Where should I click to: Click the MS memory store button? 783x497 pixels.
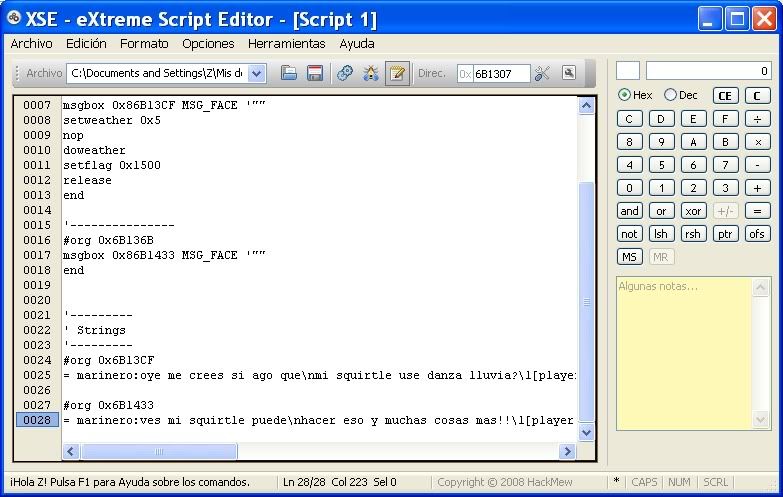[x=629, y=257]
